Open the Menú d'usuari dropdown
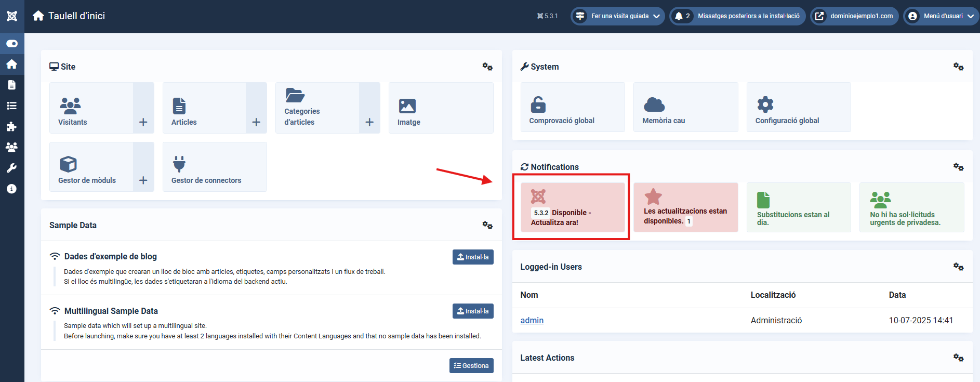 point(941,16)
